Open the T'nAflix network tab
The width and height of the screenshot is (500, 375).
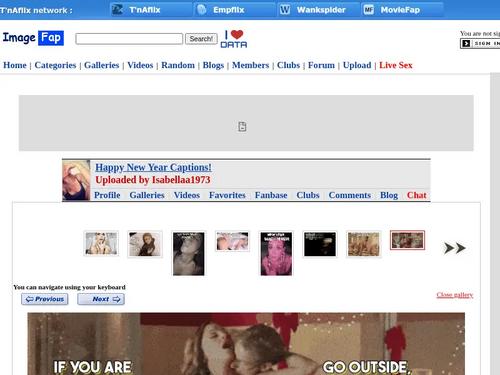[x=151, y=10]
